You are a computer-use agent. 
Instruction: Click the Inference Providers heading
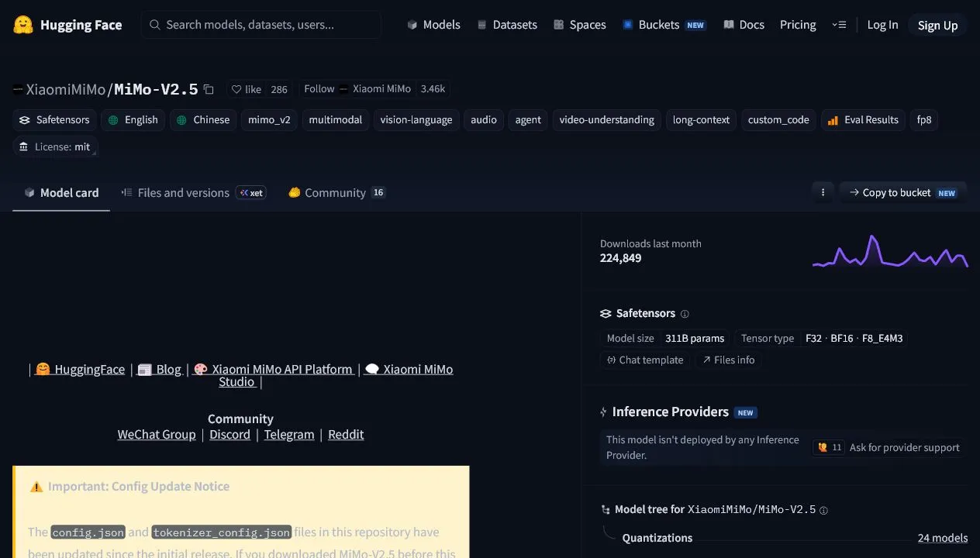click(x=670, y=412)
